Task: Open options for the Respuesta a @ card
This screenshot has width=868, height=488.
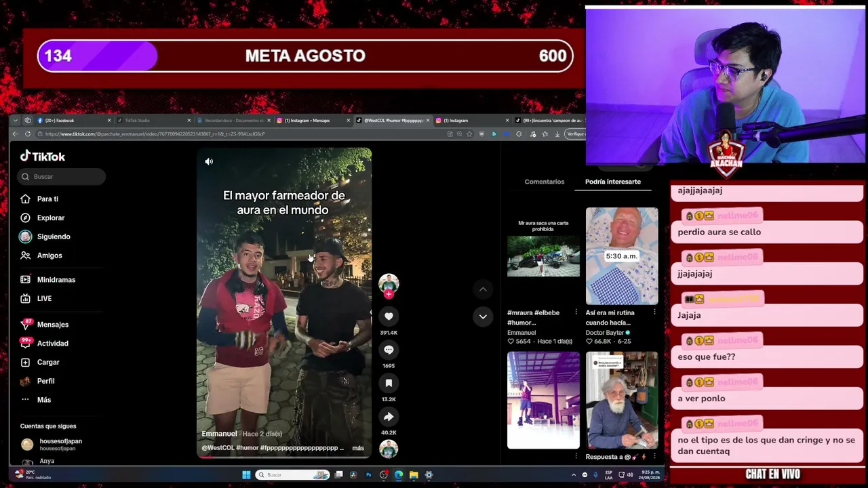Action: tap(654, 457)
